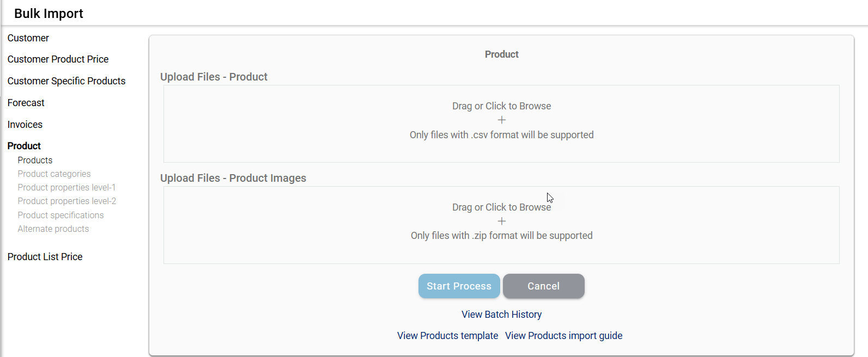Viewport: 868px width, 357px height.
Task: Open View Products import guide link
Action: pos(563,336)
